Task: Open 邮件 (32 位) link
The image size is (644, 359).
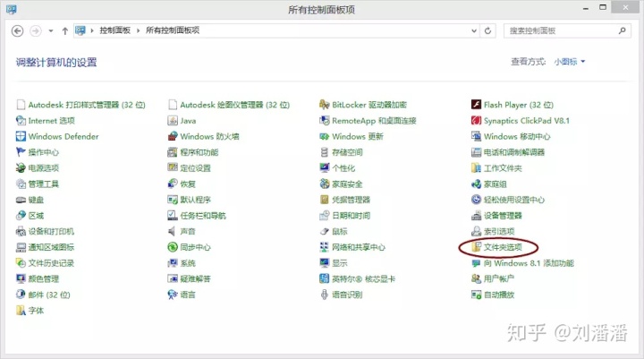Action: coord(49,295)
